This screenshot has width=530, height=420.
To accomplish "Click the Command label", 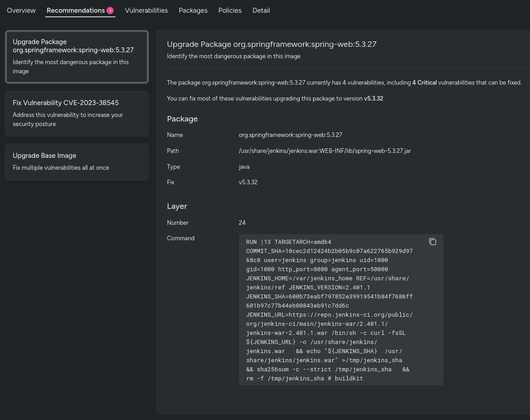I will (181, 238).
